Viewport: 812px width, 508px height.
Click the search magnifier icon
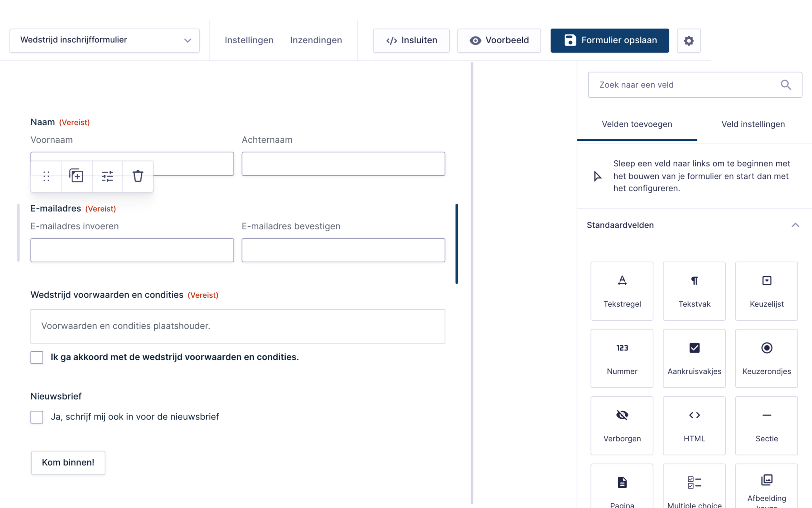point(786,85)
